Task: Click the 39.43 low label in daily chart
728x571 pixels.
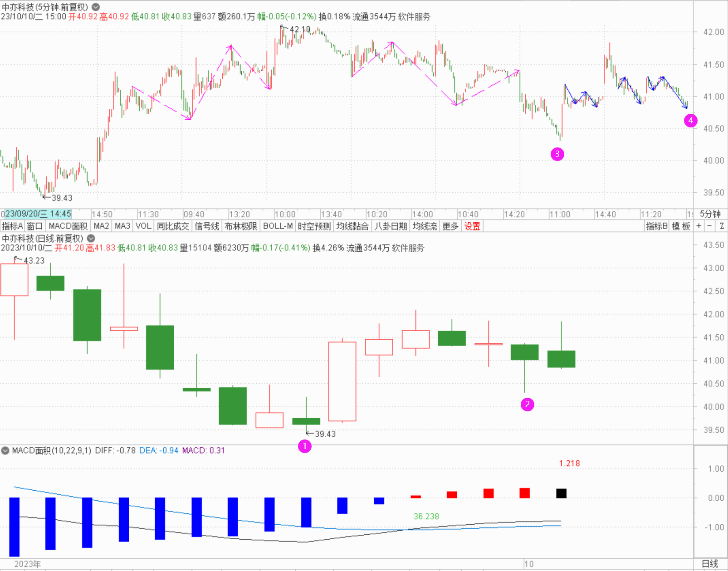Action: tap(325, 434)
